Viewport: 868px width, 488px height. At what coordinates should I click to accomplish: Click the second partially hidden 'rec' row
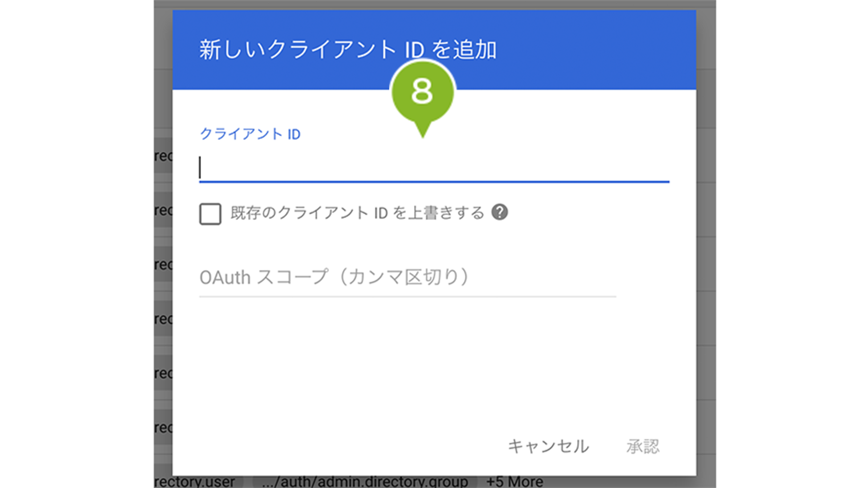click(163, 210)
